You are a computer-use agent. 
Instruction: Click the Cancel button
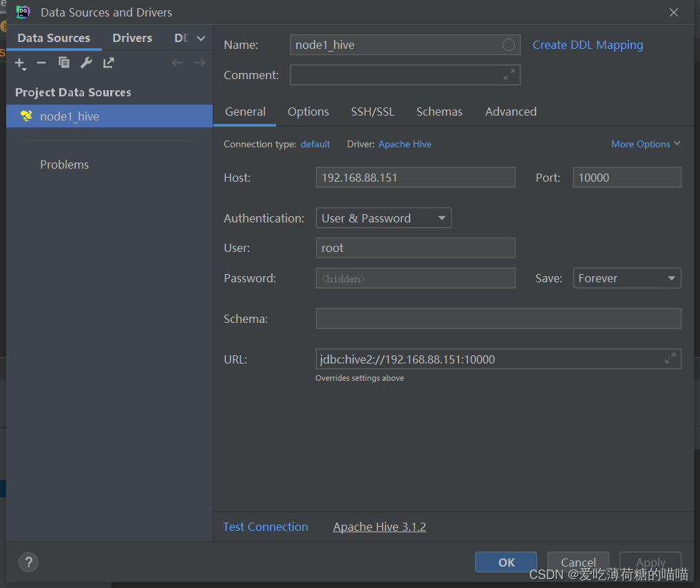578,562
